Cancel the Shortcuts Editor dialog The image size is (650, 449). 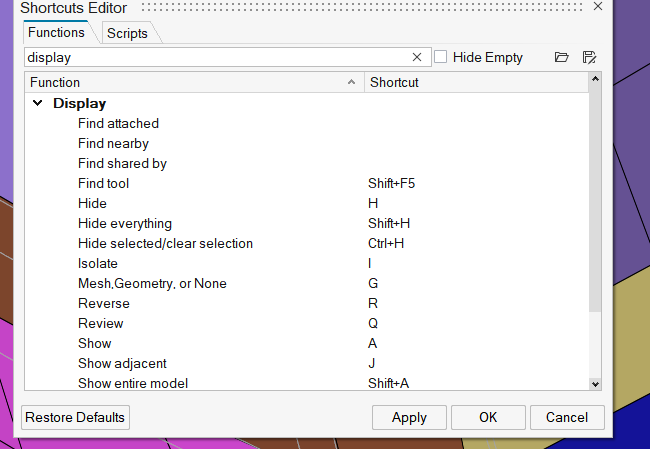tap(567, 417)
